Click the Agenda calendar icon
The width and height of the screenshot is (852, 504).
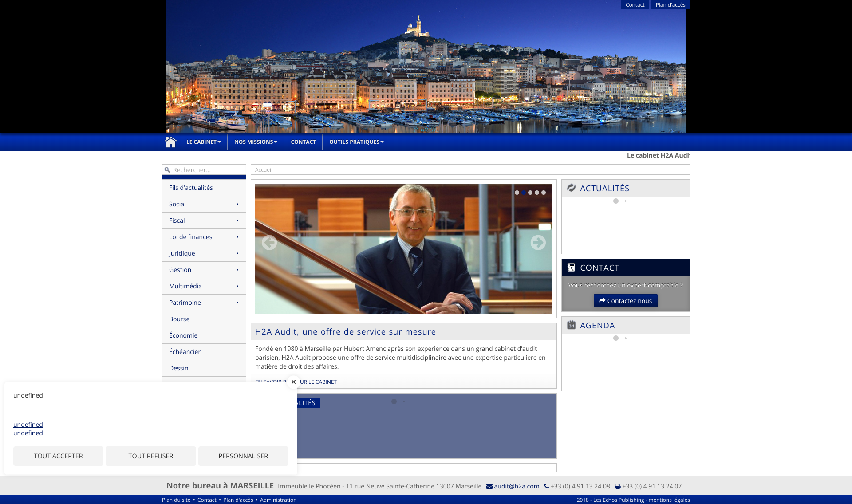[572, 325]
